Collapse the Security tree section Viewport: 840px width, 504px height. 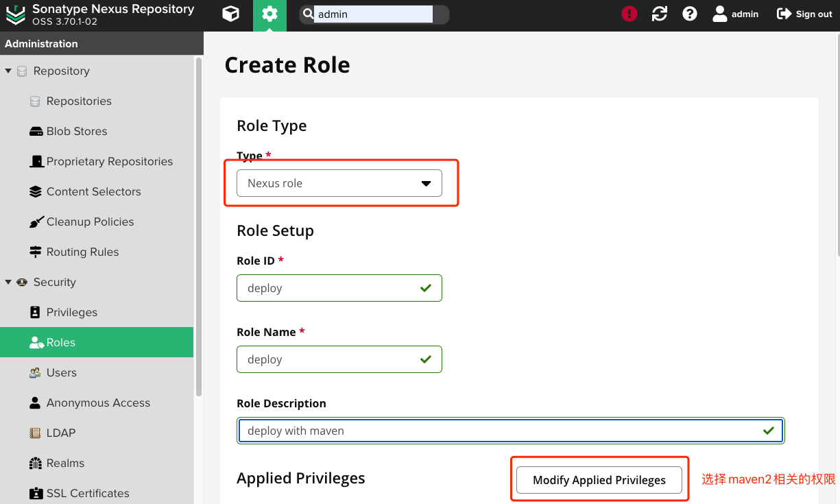pos(8,283)
